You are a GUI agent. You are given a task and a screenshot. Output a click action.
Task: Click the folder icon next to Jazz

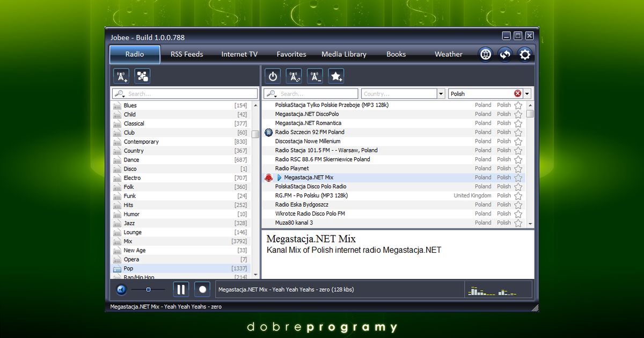tap(117, 223)
